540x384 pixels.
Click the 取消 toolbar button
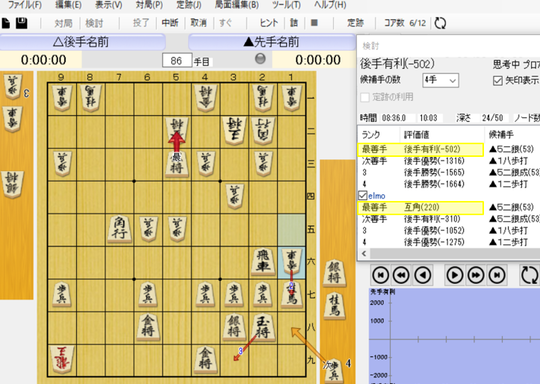click(199, 23)
